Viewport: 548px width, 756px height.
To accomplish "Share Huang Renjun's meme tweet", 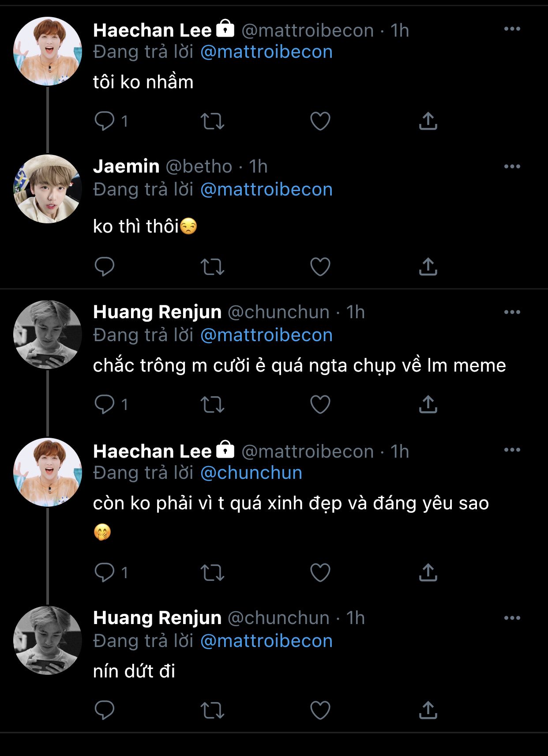I will 428,404.
